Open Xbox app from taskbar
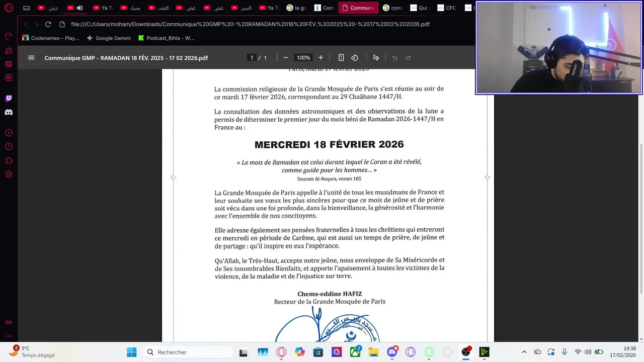Image resolution: width=644 pixels, height=362 pixels. point(355,352)
